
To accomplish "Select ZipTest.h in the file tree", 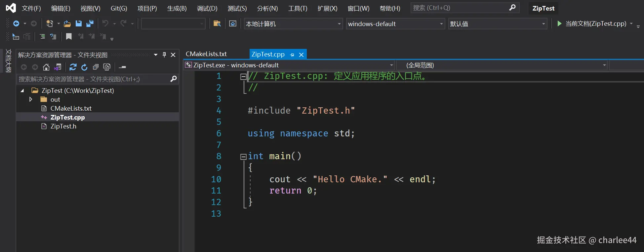I will [x=63, y=126].
